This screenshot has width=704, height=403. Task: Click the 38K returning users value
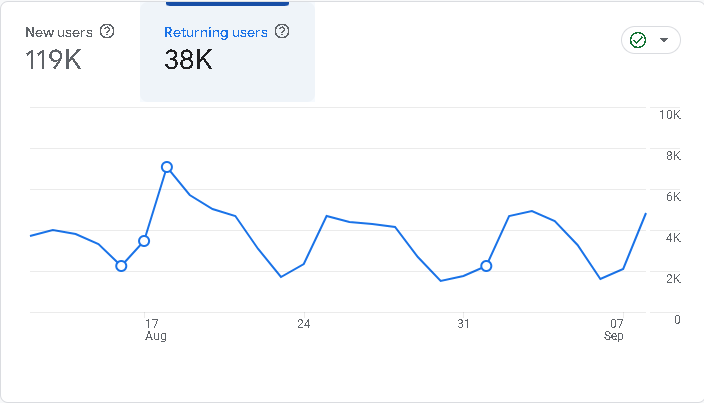point(188,60)
